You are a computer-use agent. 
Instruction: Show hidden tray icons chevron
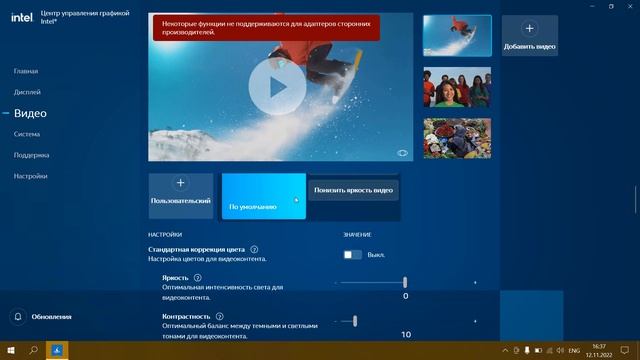[x=505, y=350]
